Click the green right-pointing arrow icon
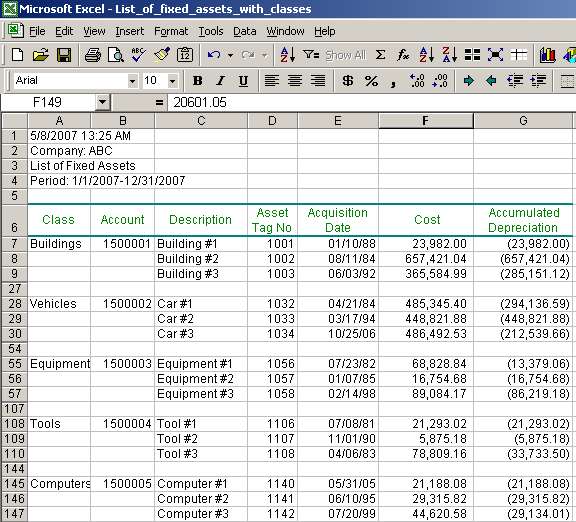Image resolution: width=576 pixels, height=522 pixels. tap(469, 80)
